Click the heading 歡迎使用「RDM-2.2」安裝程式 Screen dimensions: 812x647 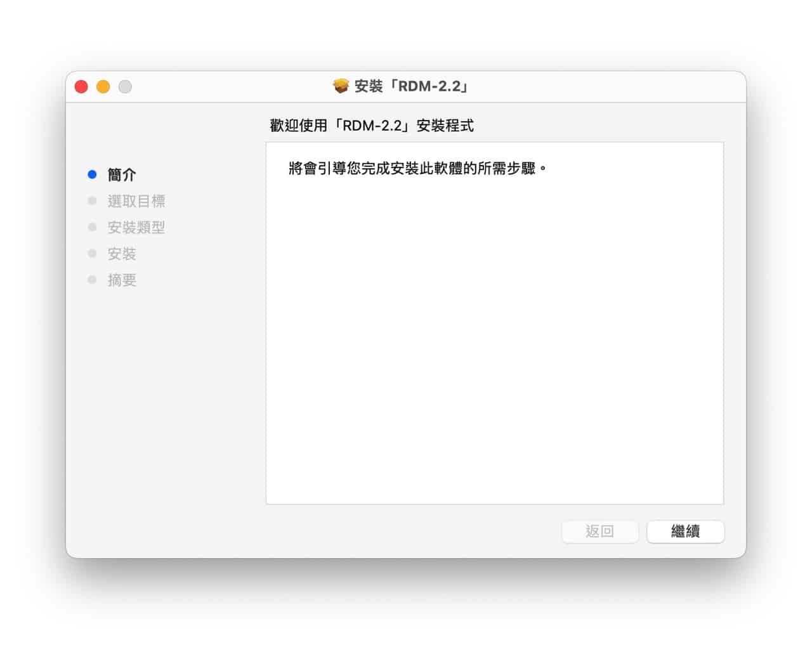372,126
